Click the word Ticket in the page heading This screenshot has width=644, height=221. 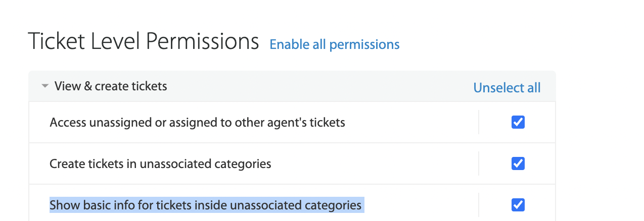tap(56, 41)
